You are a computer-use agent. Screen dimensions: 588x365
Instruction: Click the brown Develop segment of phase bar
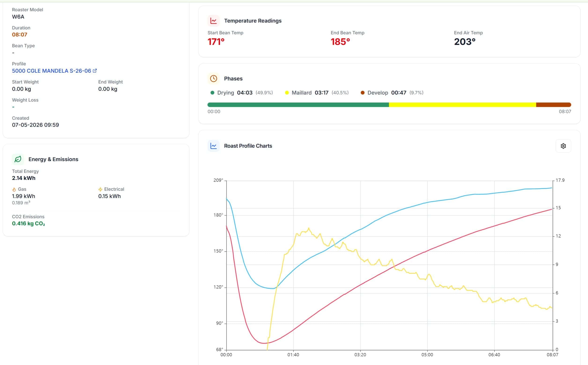point(554,105)
